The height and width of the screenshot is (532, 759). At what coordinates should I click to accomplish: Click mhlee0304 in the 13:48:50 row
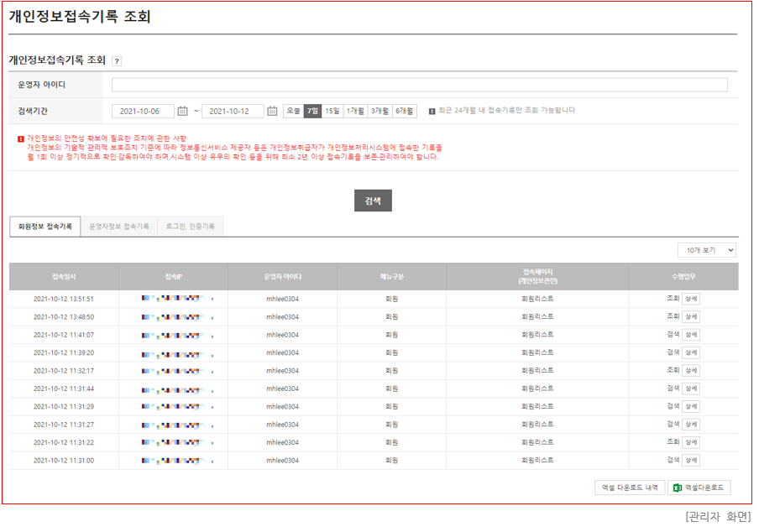[283, 317]
